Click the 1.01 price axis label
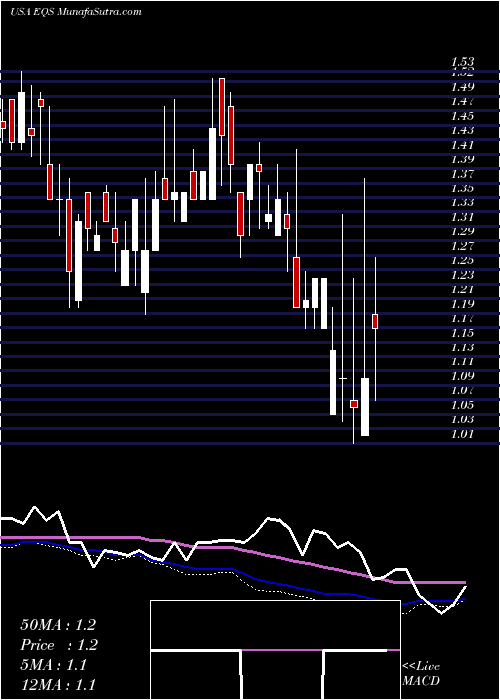This screenshot has height=700, width=500. (462, 433)
